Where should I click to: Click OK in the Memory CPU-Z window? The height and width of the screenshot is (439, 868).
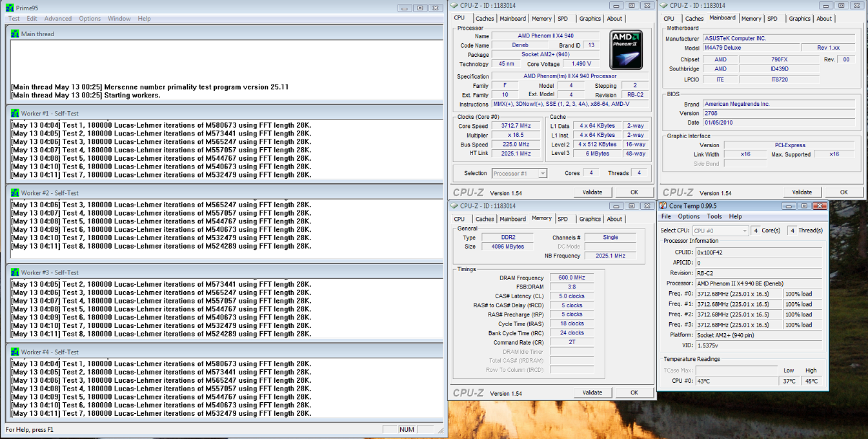634,393
